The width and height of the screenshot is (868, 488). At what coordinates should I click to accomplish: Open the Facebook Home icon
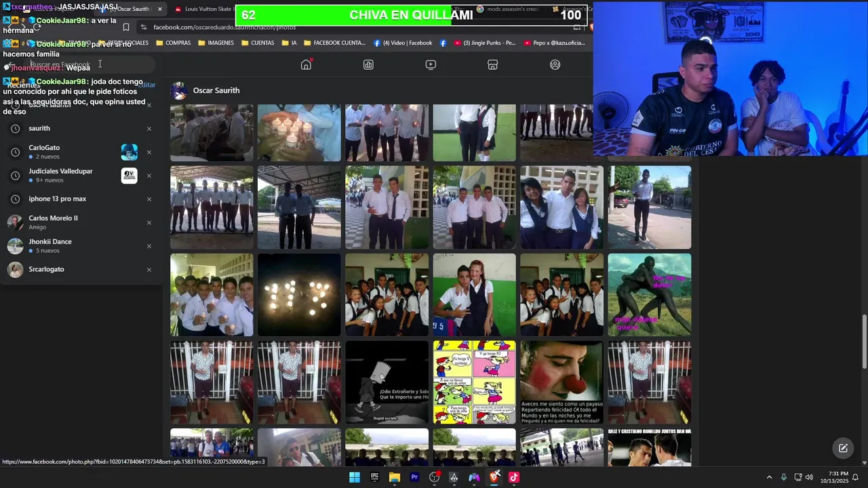coord(306,64)
